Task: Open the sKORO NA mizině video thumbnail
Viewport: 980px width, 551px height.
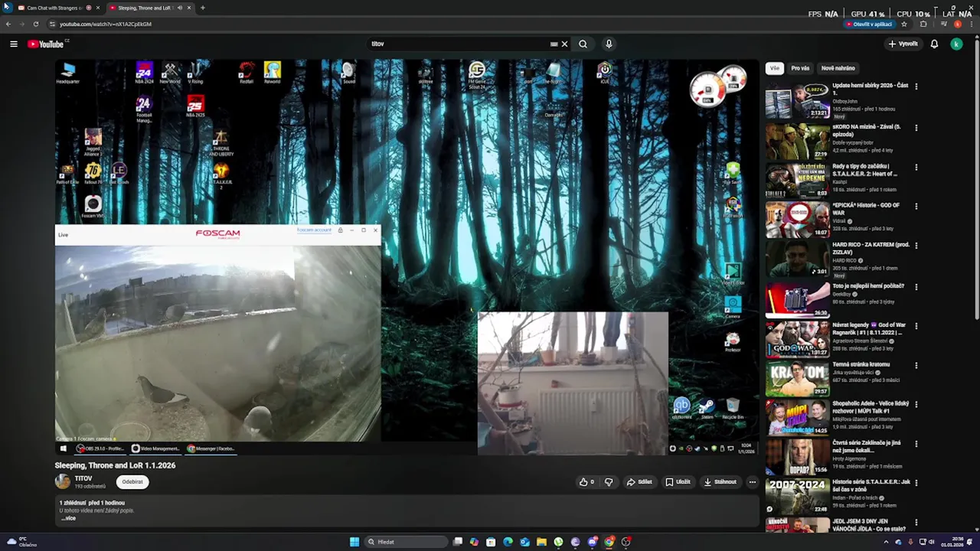Action: point(797,141)
